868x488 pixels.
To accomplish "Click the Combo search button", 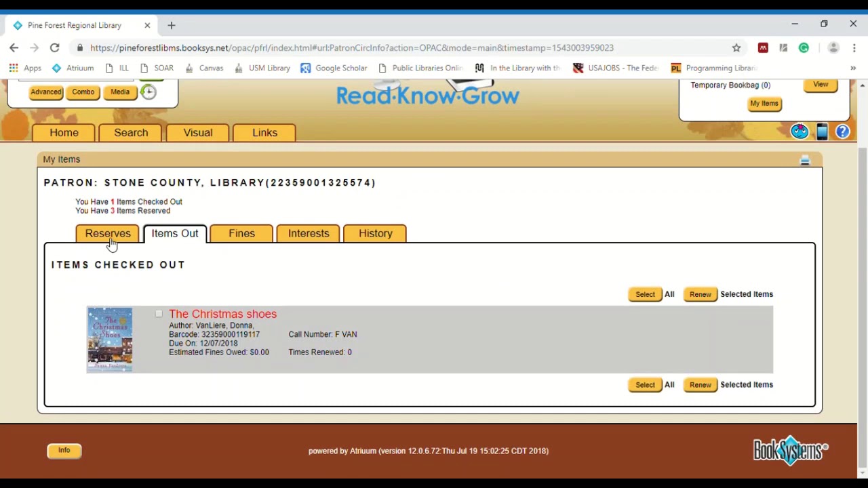I will 83,92.
